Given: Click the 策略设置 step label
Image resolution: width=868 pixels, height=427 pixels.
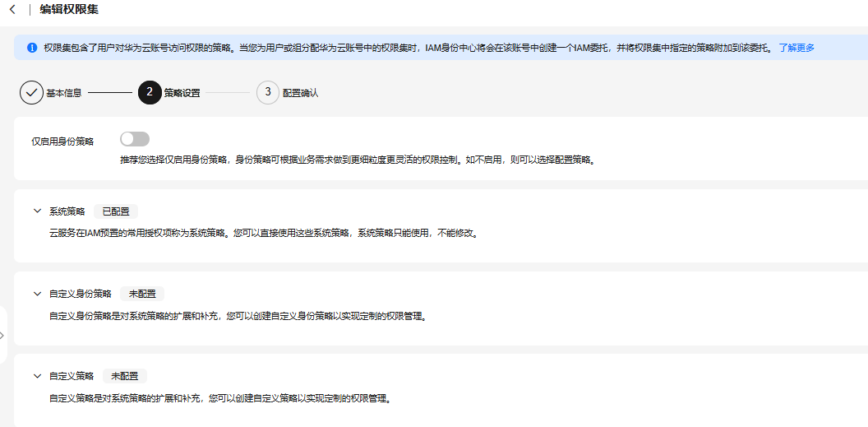Looking at the screenshot, I should 182,93.
